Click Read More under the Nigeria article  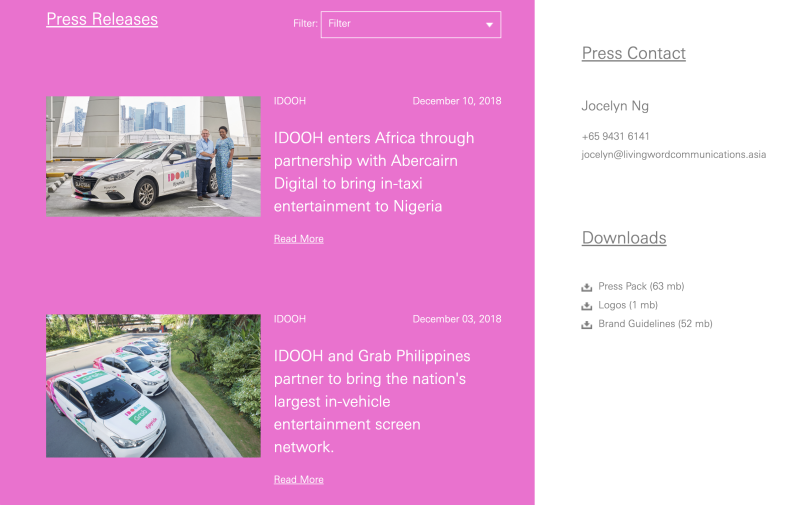pos(298,239)
